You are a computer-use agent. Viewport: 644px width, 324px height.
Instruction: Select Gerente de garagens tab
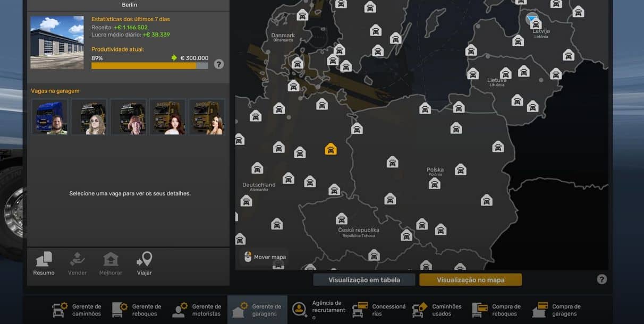(x=257, y=310)
